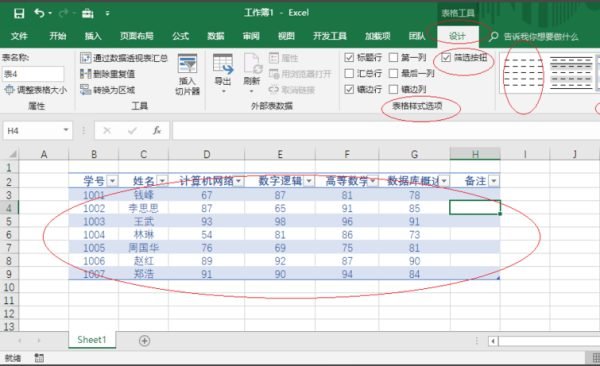Open the 姓名 column filter dropdown
The image size is (600, 366).
coord(163,181)
